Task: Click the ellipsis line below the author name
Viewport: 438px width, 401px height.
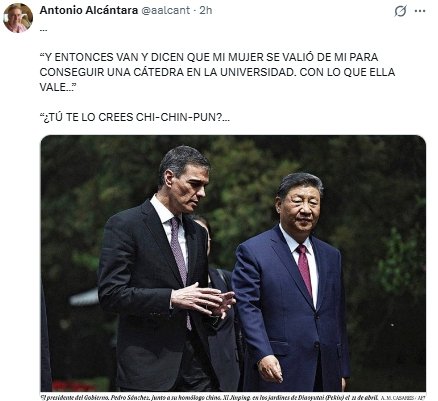Action: click(43, 29)
